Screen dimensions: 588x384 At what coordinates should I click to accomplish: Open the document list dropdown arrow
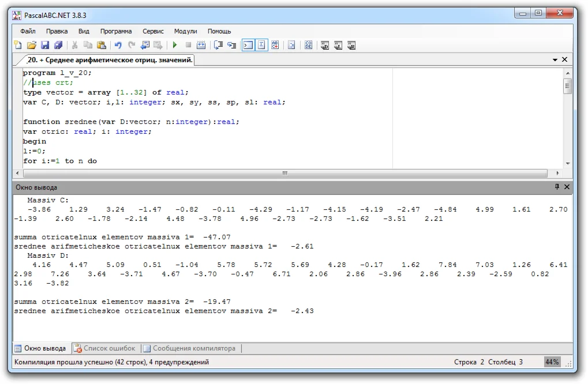click(555, 60)
